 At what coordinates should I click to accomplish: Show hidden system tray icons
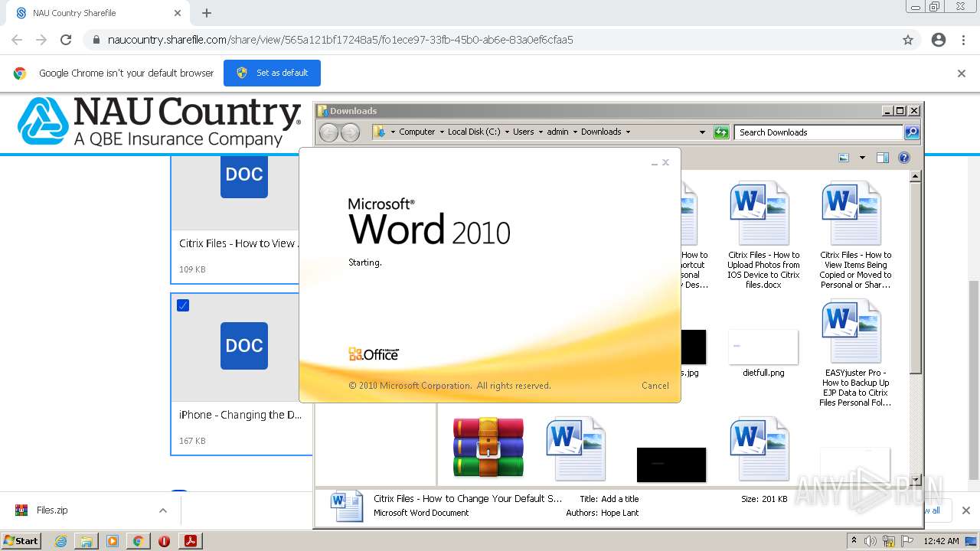pyautogui.click(x=854, y=541)
